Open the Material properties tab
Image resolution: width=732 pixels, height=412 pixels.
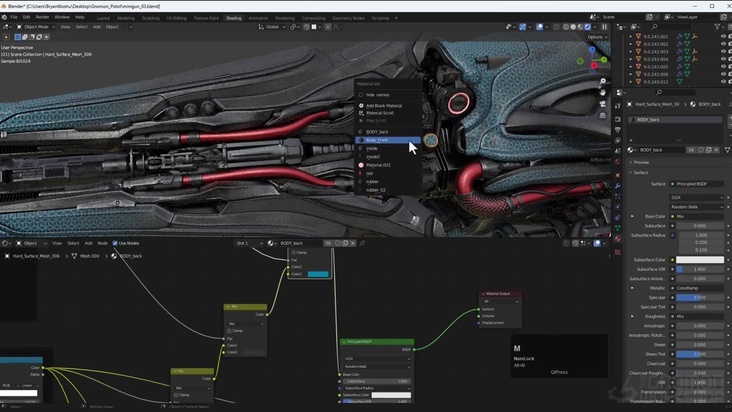point(618,239)
